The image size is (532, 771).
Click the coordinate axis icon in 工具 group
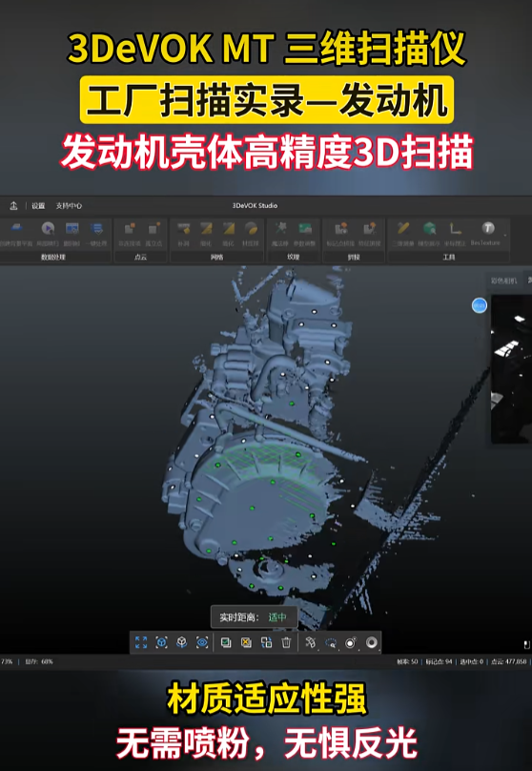[456, 228]
